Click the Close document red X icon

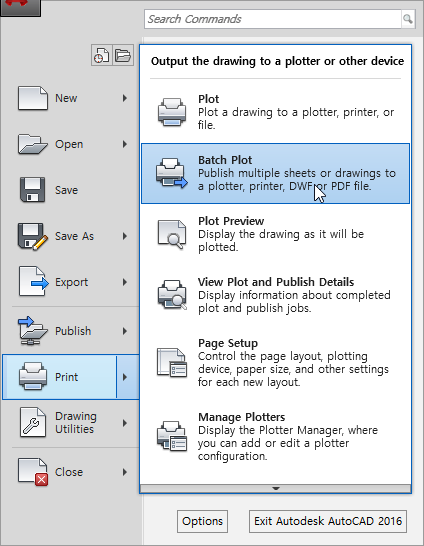click(x=33, y=472)
